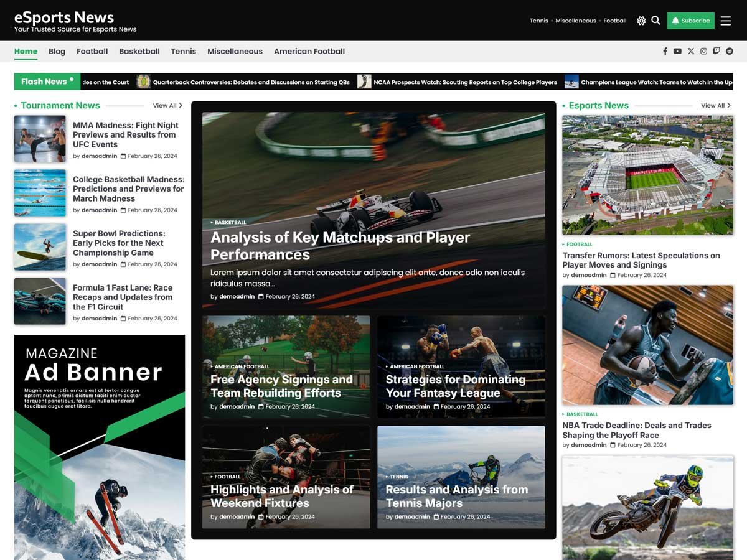The width and height of the screenshot is (747, 560).
Task: Click the X (Twitter) icon
Action: [691, 51]
